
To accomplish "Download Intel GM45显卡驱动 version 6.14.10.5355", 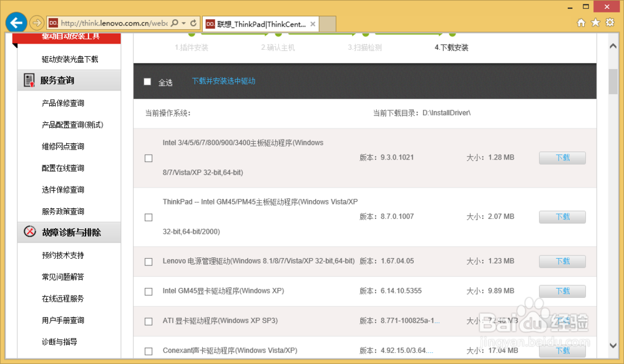I will point(562,291).
